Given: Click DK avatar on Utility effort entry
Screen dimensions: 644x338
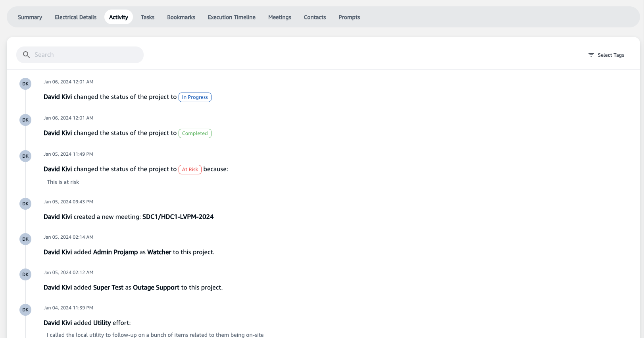Looking at the screenshot, I should (x=25, y=310).
